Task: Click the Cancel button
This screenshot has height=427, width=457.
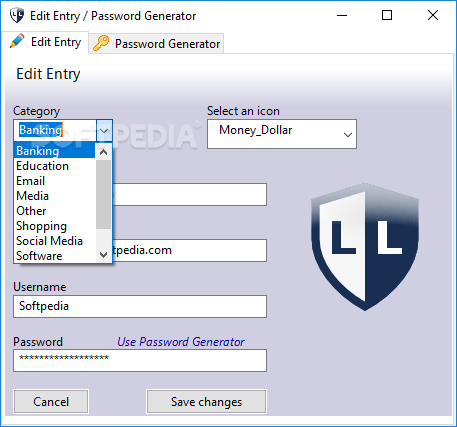Action: click(51, 402)
